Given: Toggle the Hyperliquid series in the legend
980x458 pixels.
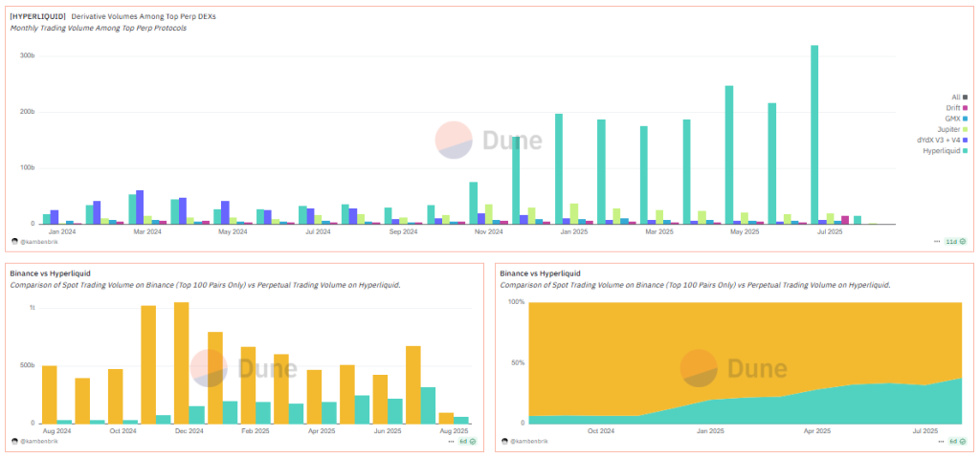Looking at the screenshot, I should pos(946,150).
